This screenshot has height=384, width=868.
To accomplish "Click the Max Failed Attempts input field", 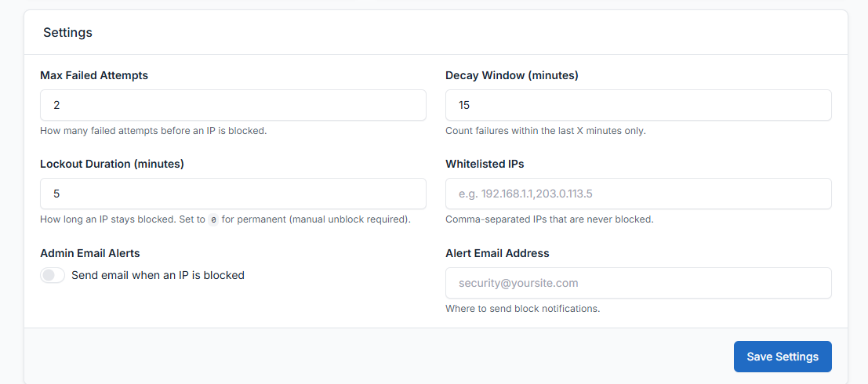I will [x=233, y=105].
